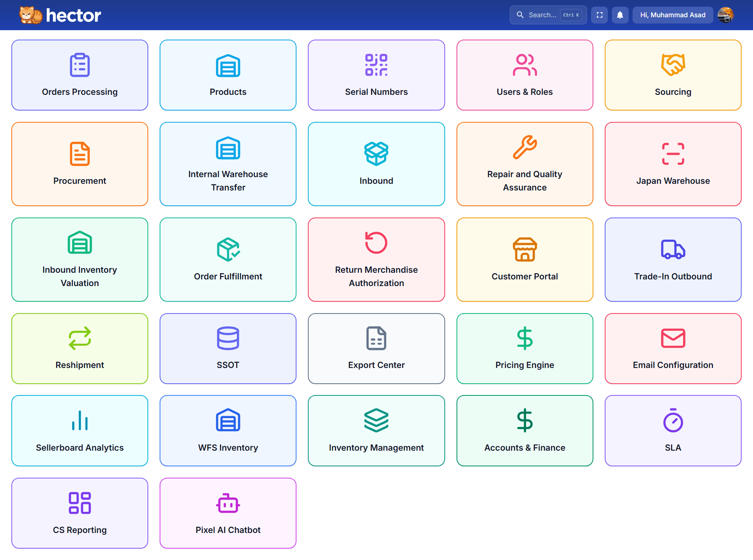Screen dimensions: 753x560
Task: Select the Email Configuration label
Action: coord(673,365)
